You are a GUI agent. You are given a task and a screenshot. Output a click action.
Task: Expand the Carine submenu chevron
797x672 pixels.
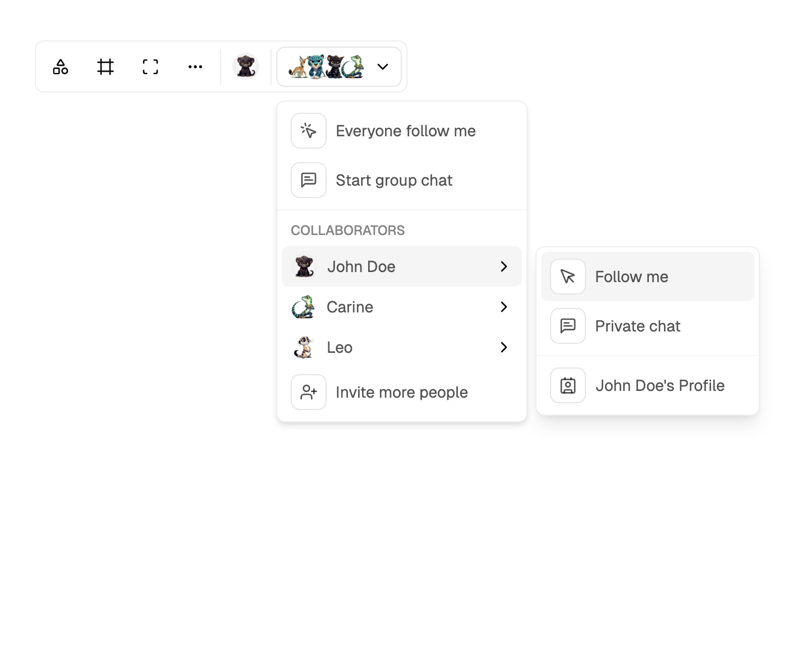click(504, 307)
